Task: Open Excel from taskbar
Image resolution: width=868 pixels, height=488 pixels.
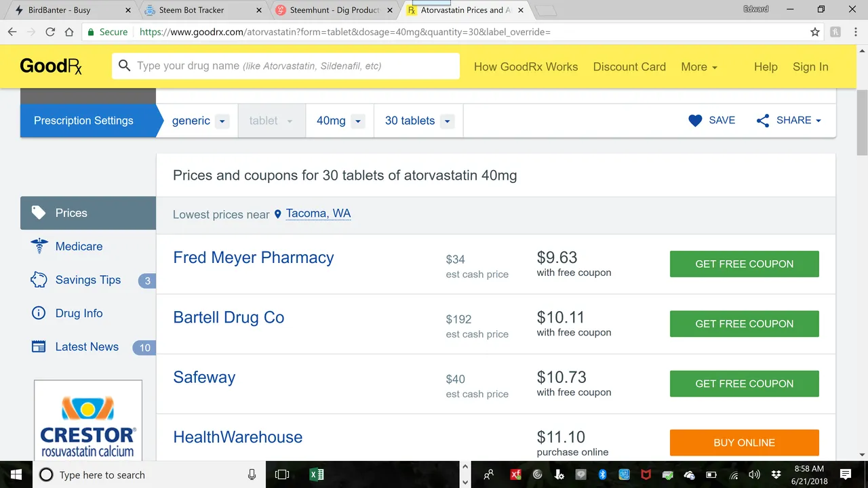Action: click(316, 474)
